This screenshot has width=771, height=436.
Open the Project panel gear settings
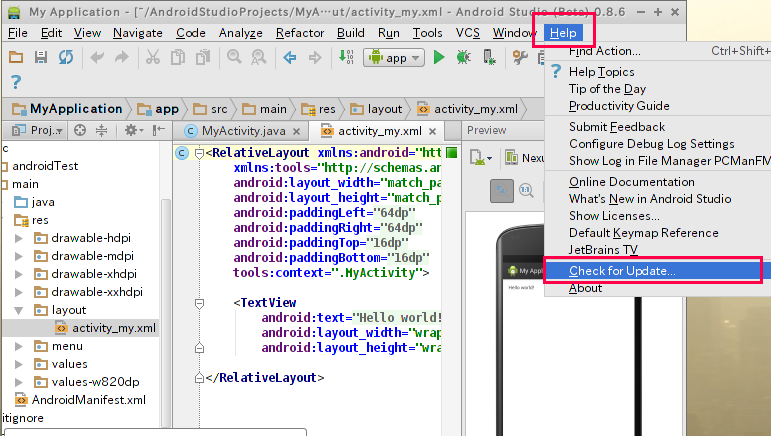coord(133,130)
